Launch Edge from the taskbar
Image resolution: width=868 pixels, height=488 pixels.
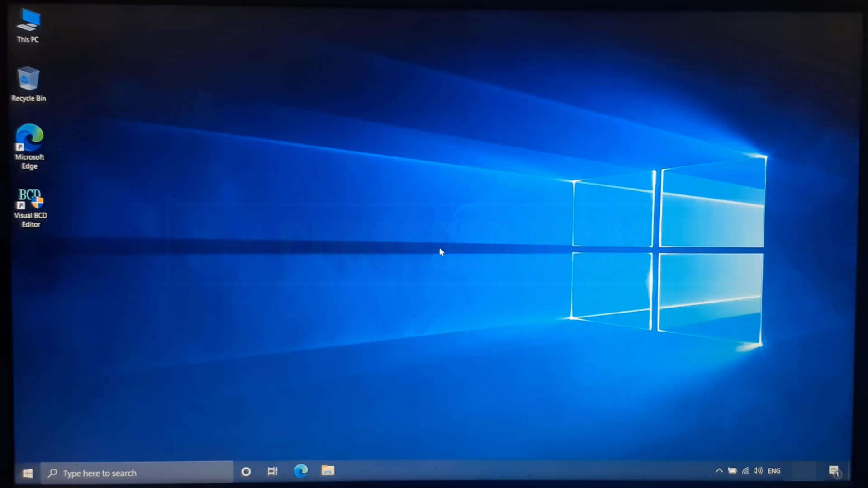(301, 471)
